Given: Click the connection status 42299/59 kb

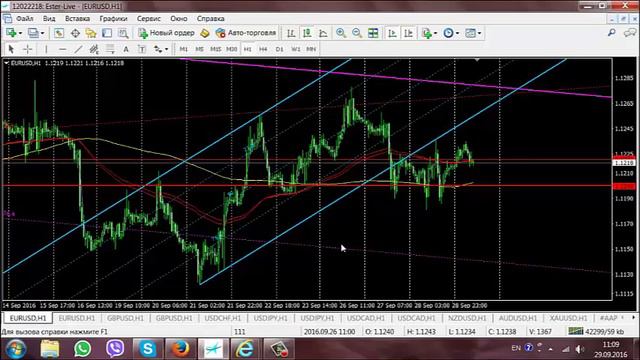Looking at the screenshot, I should click(596, 331).
